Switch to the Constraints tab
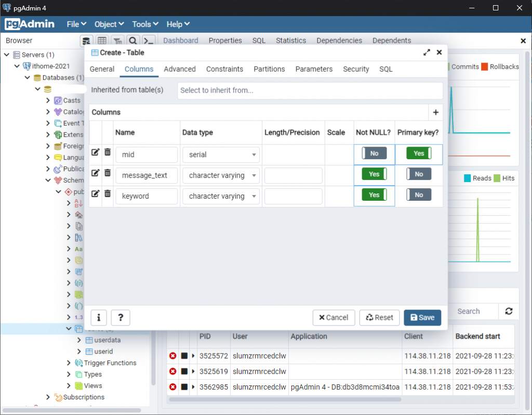 tap(224, 69)
